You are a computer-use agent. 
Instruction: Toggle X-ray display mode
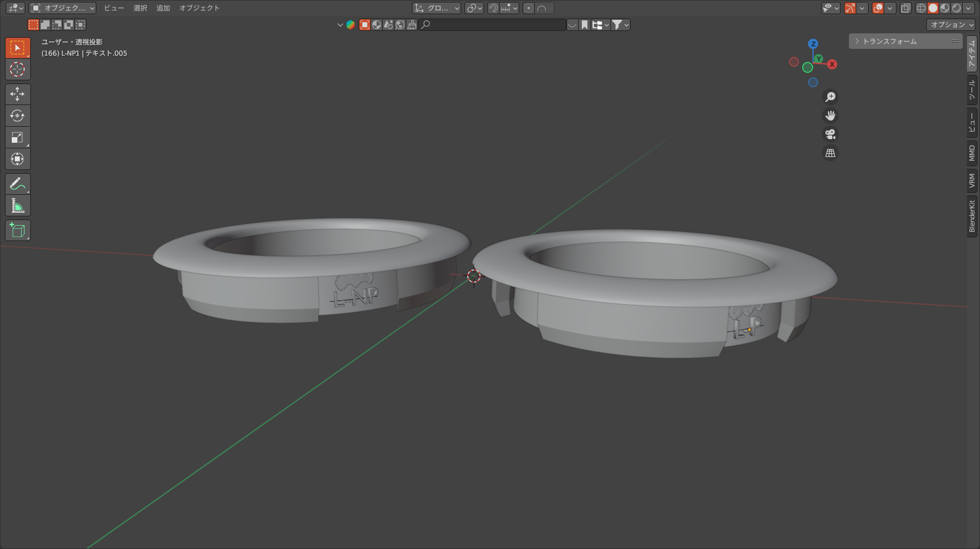click(905, 8)
